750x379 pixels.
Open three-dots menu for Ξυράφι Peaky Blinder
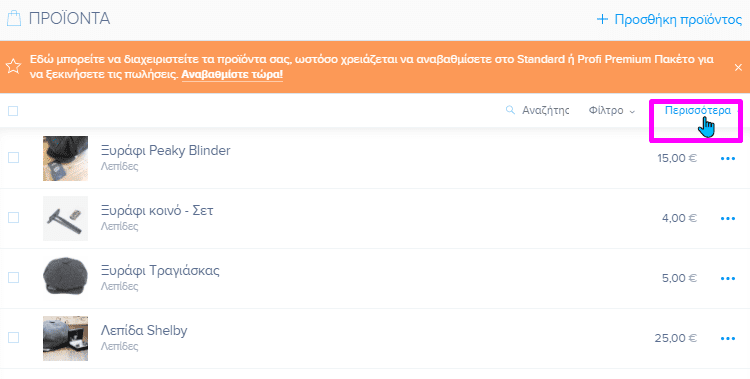[x=728, y=158]
